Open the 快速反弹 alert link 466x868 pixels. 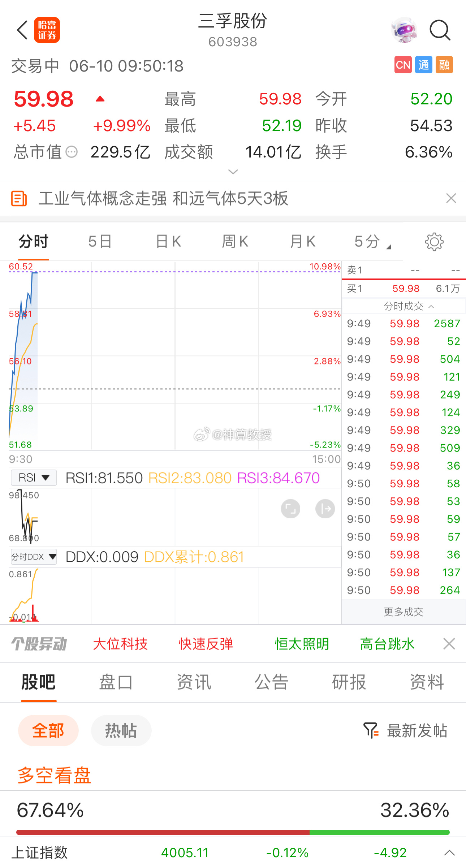click(206, 644)
